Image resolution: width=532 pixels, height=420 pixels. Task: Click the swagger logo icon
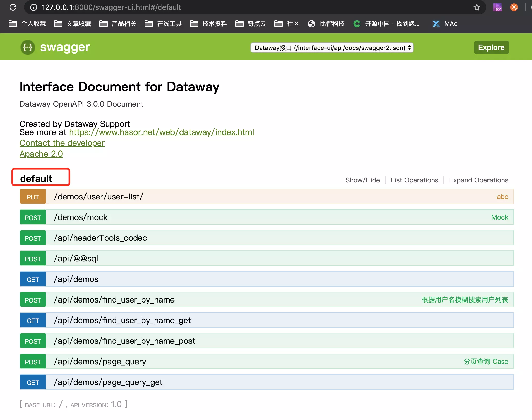click(x=28, y=47)
